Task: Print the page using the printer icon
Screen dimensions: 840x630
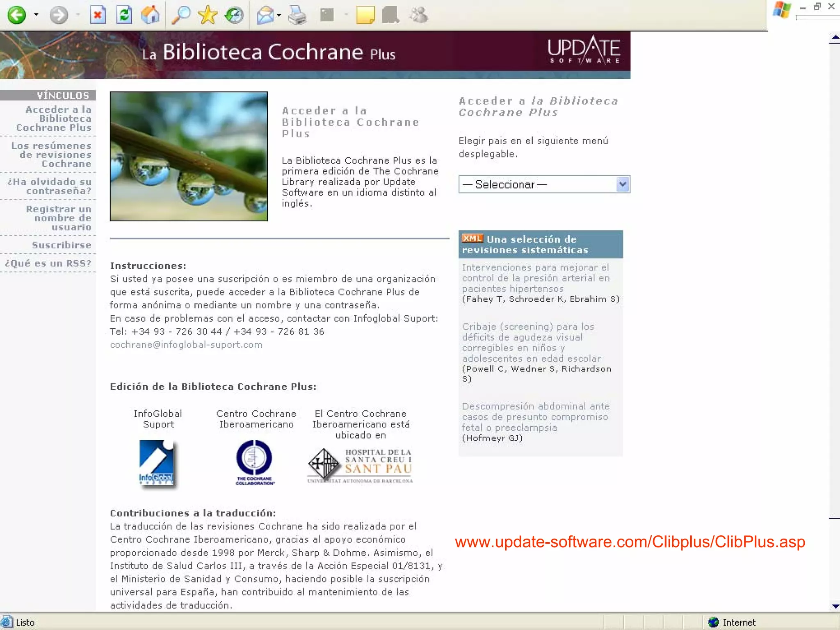Action: click(297, 15)
